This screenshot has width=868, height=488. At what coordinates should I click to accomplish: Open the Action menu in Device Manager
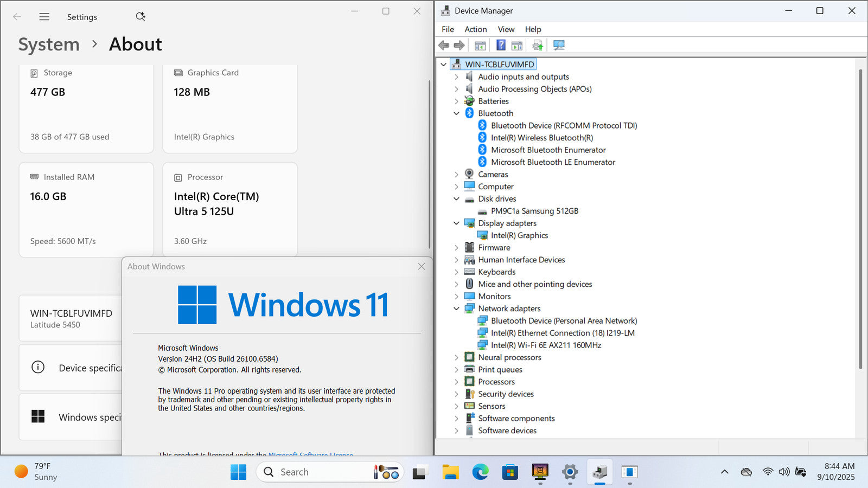[x=475, y=29]
